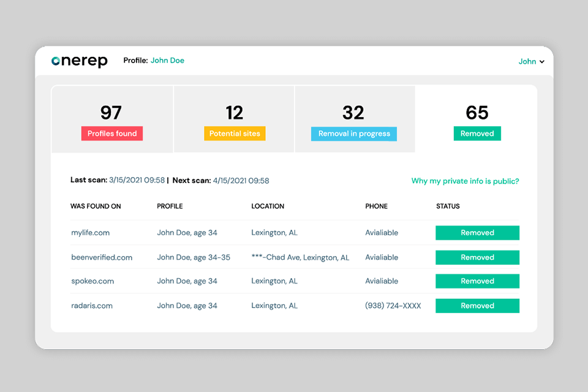Open 'Why my private info is public?' link
This screenshot has width=588, height=392.
pyautogui.click(x=465, y=181)
